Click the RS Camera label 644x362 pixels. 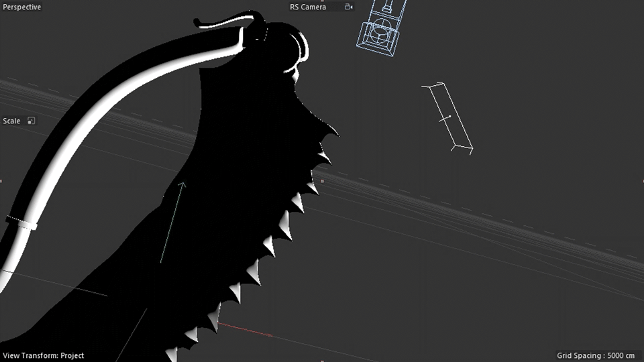coord(308,7)
